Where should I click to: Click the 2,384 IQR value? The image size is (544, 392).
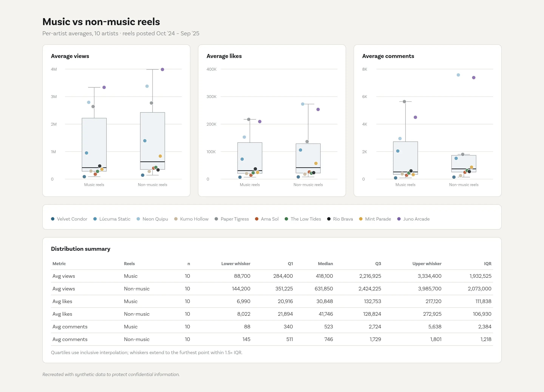pos(485,326)
